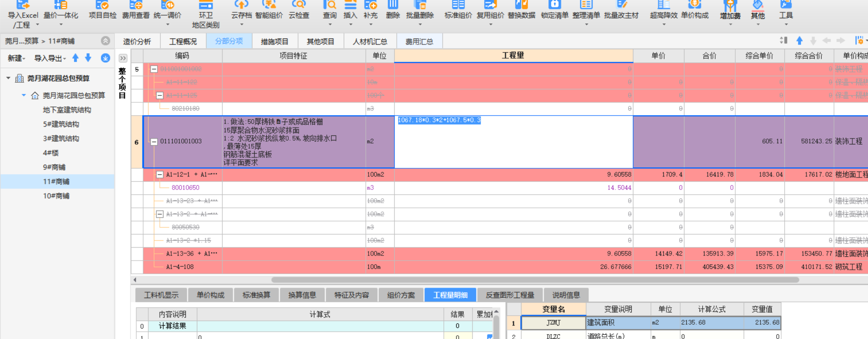Open the 导入导出 dropdown
Viewport: 868px width, 339px height.
[50, 58]
